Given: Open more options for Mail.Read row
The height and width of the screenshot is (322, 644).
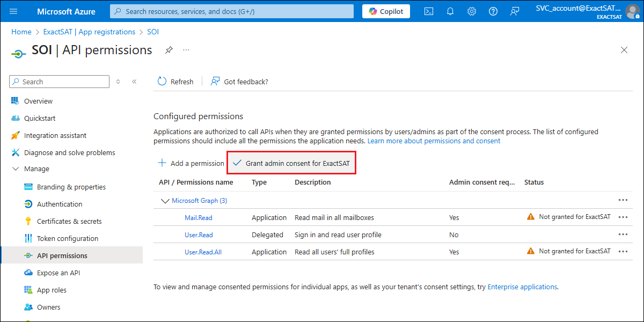Looking at the screenshot, I should (x=623, y=217).
